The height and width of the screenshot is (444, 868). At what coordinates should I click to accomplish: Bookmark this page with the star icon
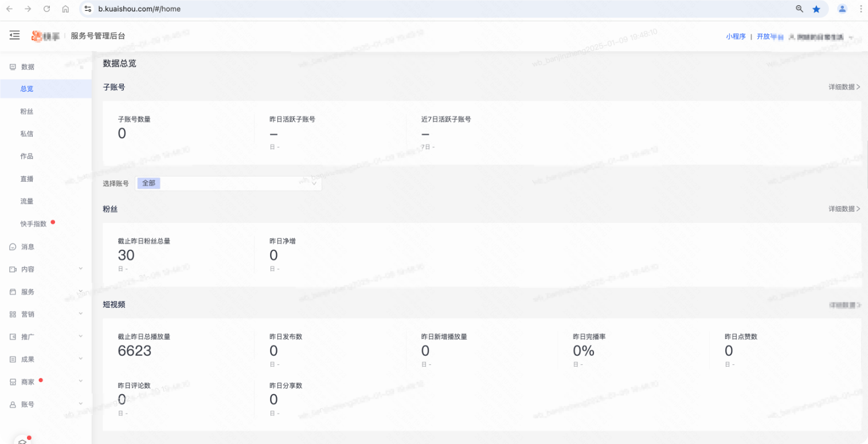(x=816, y=9)
